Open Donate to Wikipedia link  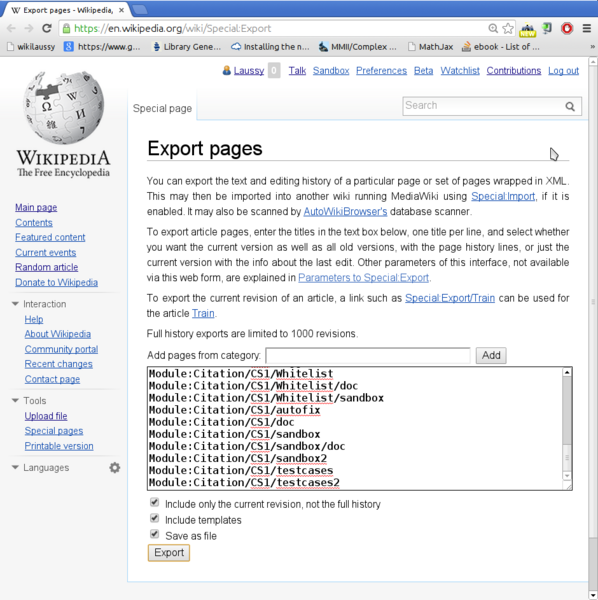pos(56,282)
